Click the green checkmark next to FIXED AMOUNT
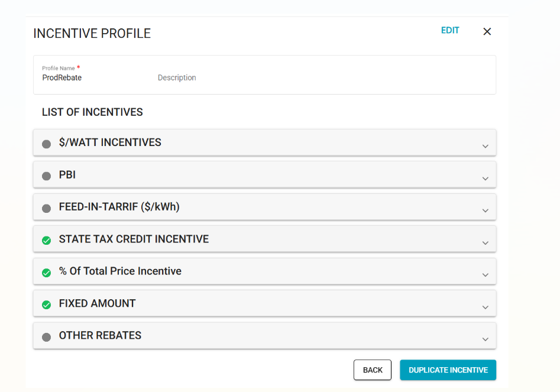This screenshot has height=392, width=560. [47, 304]
